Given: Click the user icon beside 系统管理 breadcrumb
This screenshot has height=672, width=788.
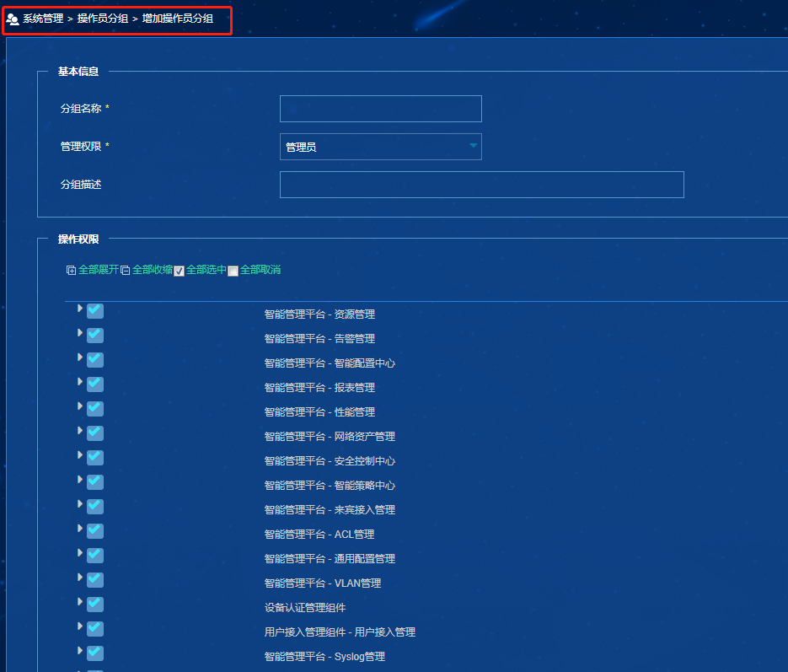Looking at the screenshot, I should click(x=13, y=19).
